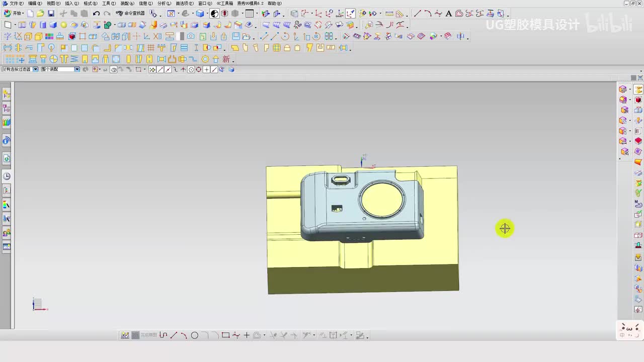This screenshot has height=362, width=644.
Task: Select the Profile tool in the sketch toolbar
Action: pyautogui.click(x=163, y=335)
